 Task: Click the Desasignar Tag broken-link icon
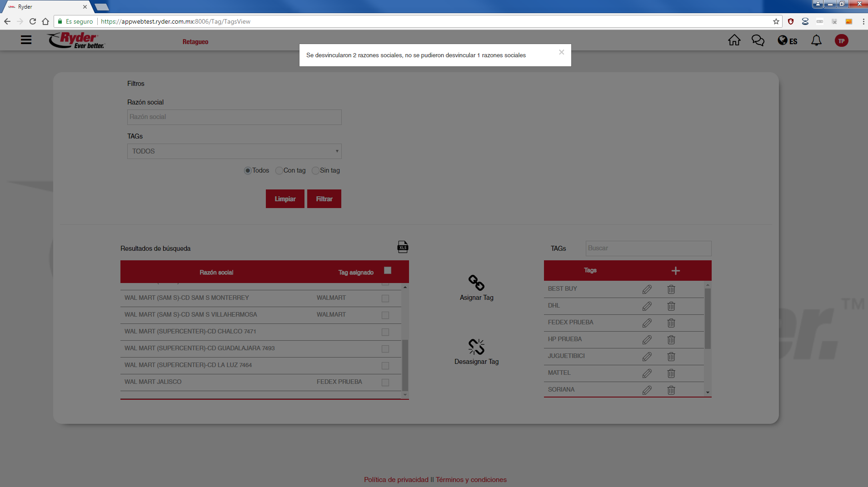click(x=476, y=347)
